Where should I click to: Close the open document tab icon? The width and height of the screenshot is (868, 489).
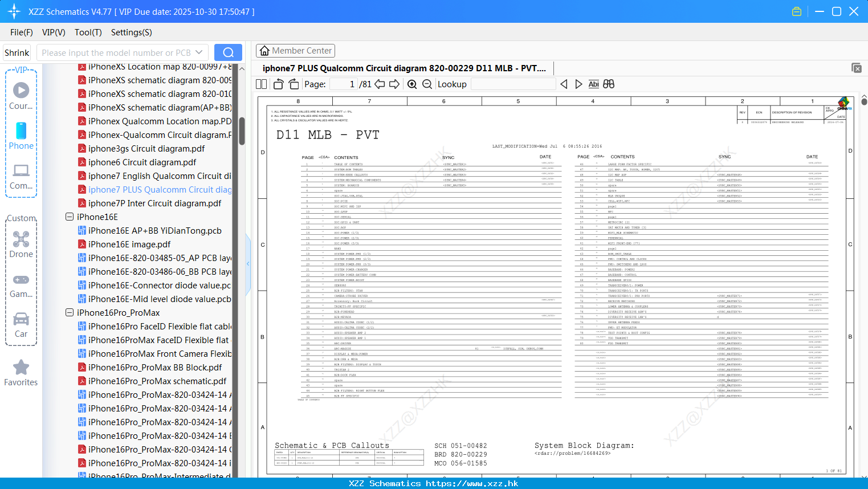pyautogui.click(x=857, y=68)
